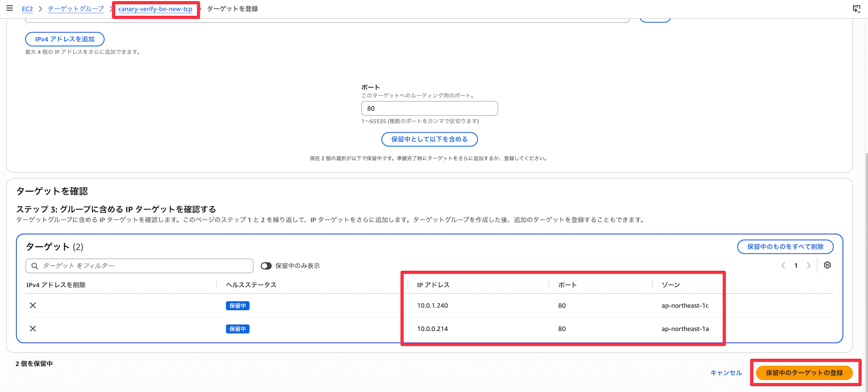Click the ヘルスステータス column header
Image resolution: width=868 pixels, height=392 pixels.
pyautogui.click(x=251, y=285)
